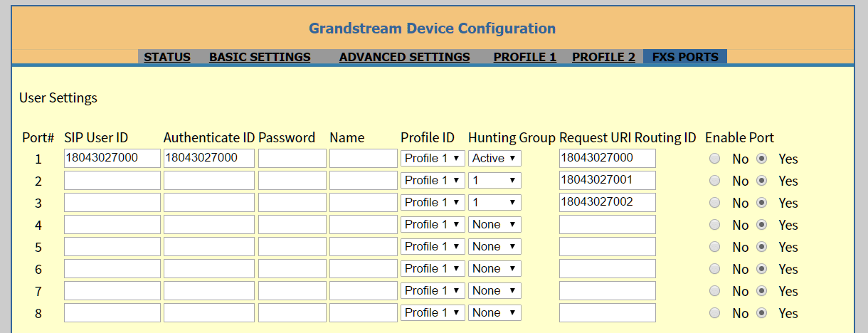This screenshot has height=333, width=868.
Task: Go to PROFILE 2 tab
Action: click(603, 57)
